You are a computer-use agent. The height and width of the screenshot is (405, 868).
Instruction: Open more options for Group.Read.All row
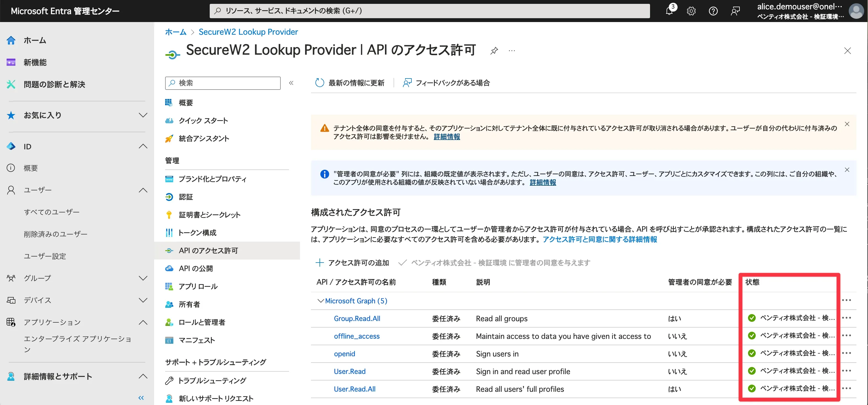tap(847, 318)
